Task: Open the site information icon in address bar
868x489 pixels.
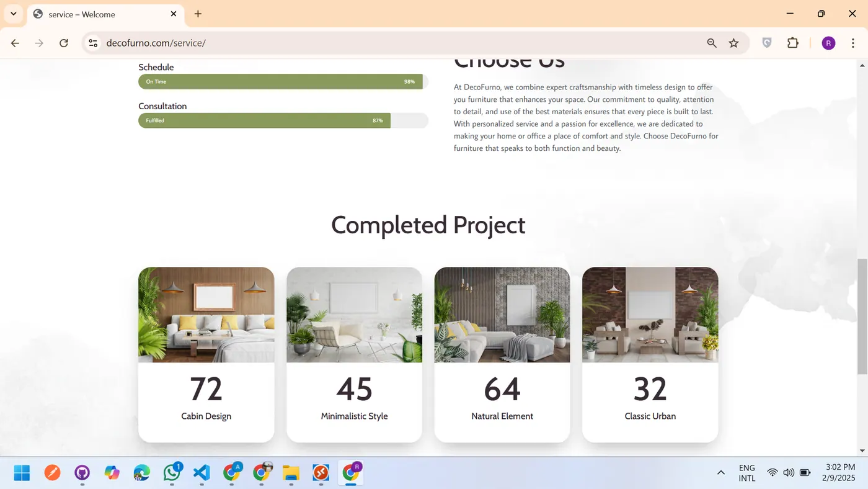Action: (93, 43)
